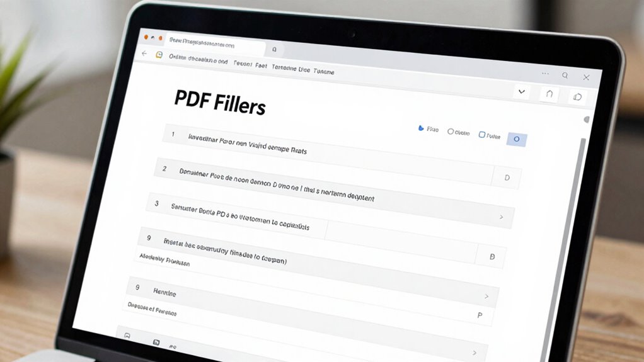The height and width of the screenshot is (362, 644).
Task: Click the P icon at the right of the Hevine section
Action: (480, 315)
